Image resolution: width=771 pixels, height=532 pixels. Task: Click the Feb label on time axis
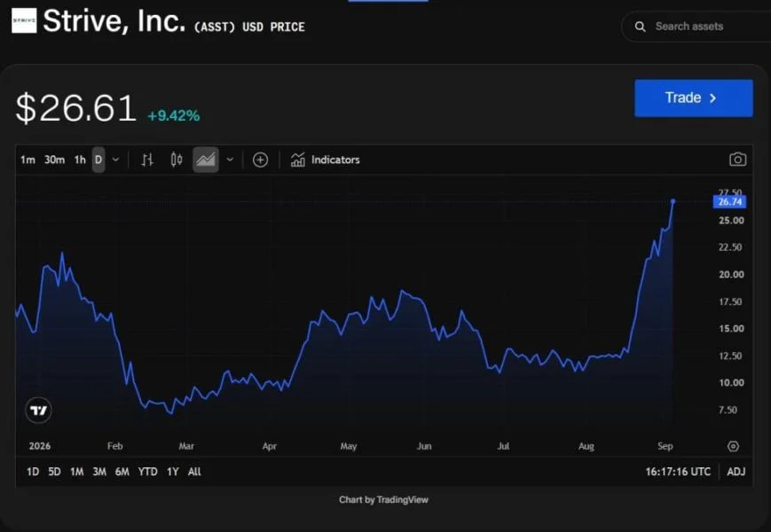[x=114, y=446]
